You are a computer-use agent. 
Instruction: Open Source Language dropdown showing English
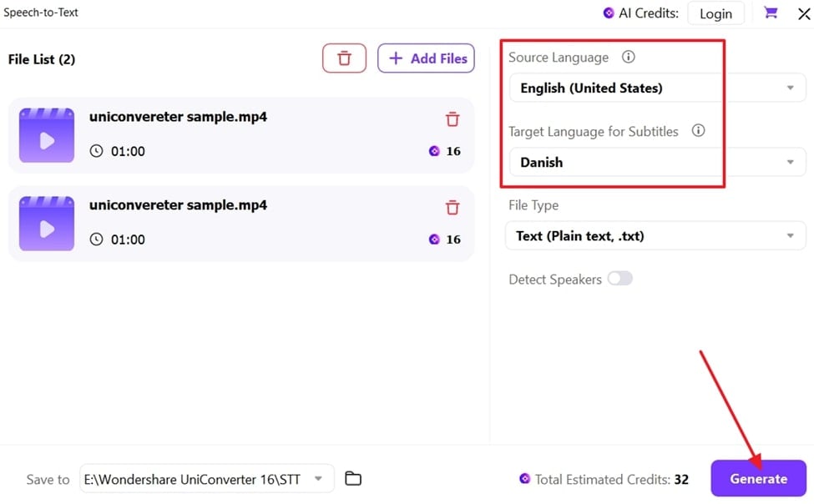pyautogui.click(x=656, y=88)
